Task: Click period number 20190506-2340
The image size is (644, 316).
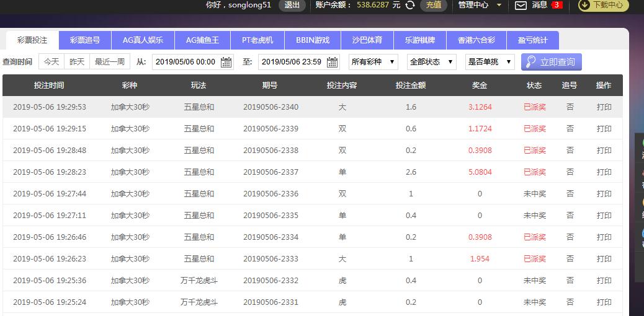Action: pos(271,107)
